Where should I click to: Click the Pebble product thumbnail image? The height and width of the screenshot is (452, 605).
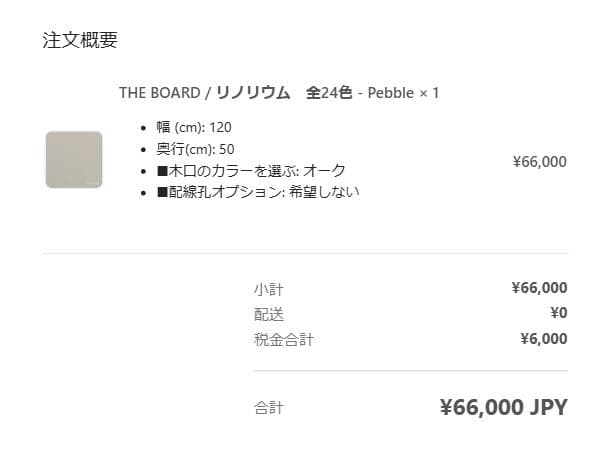(74, 159)
